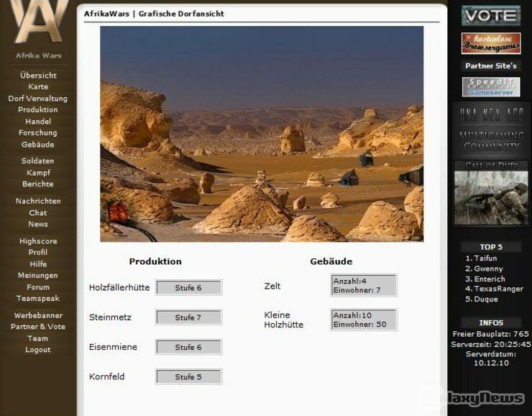Screen dimensions: 532x416
Task: Open the Team page
Action: coord(37,338)
